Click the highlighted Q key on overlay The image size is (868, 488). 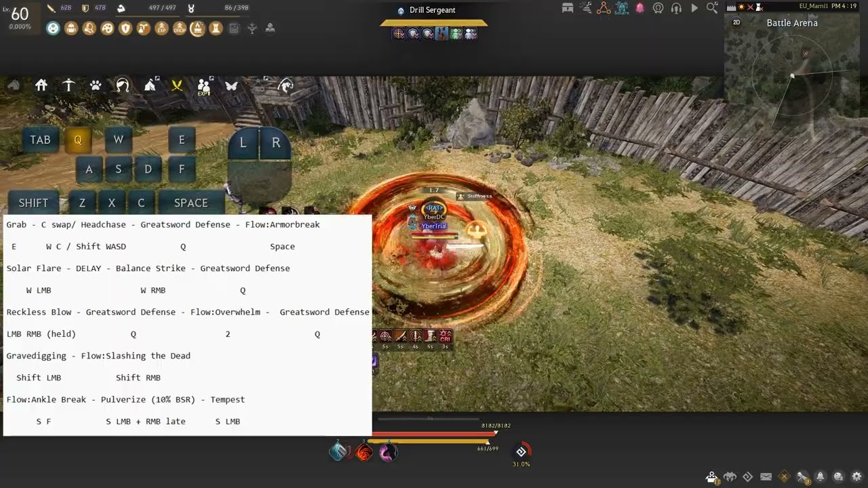pos(78,140)
